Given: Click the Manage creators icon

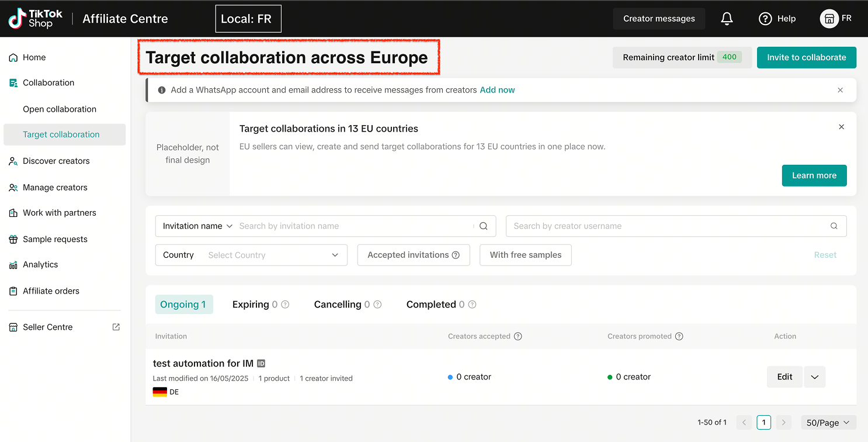Looking at the screenshot, I should [x=13, y=188].
